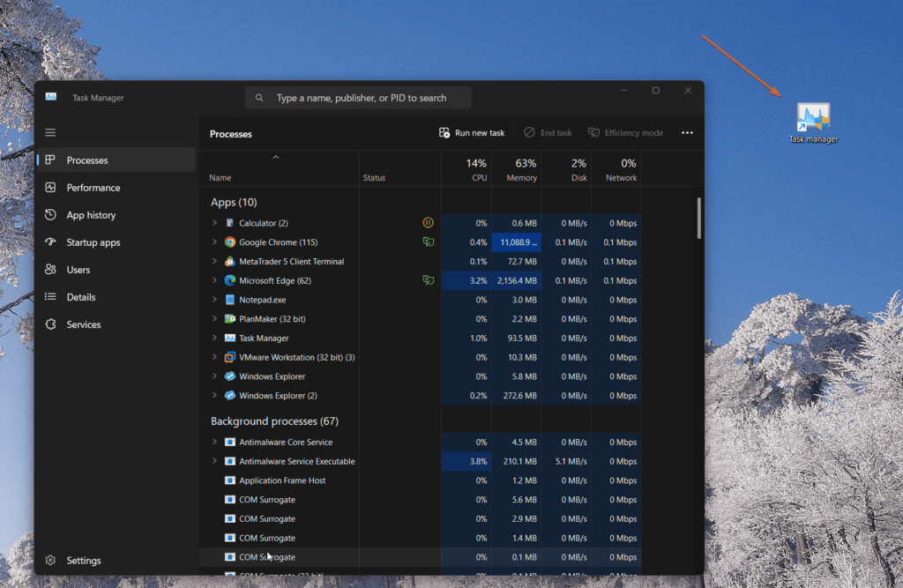This screenshot has width=903, height=588.
Task: Click the Windows Explorer (2) icon
Action: pyautogui.click(x=230, y=396)
